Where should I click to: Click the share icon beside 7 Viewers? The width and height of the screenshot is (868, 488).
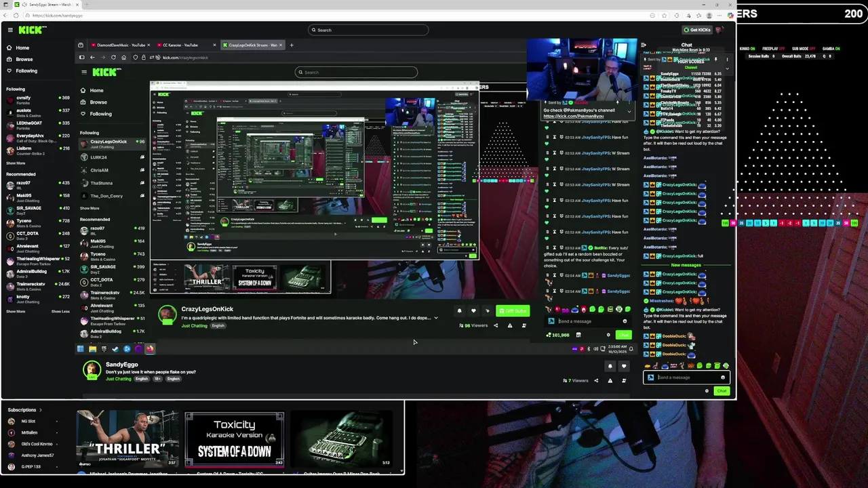(596, 380)
